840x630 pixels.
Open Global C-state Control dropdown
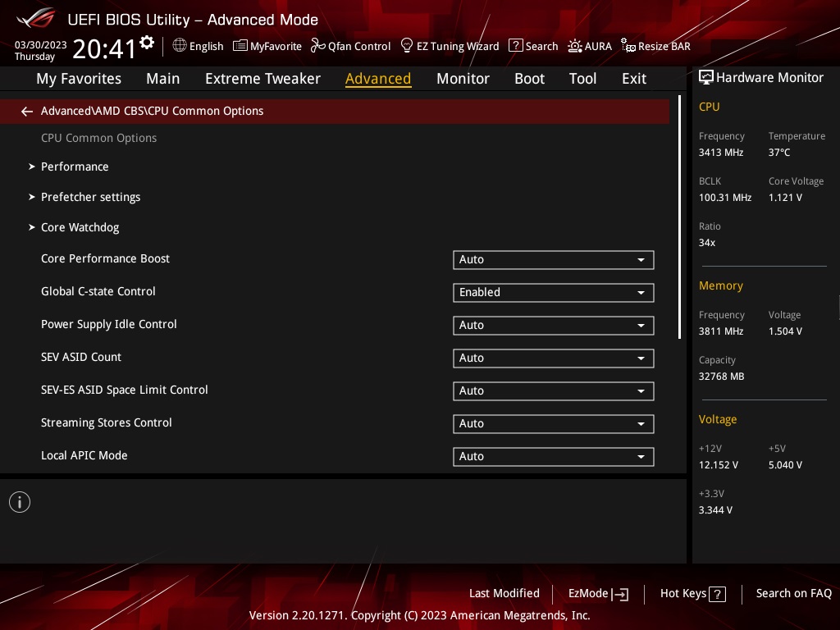(554, 293)
